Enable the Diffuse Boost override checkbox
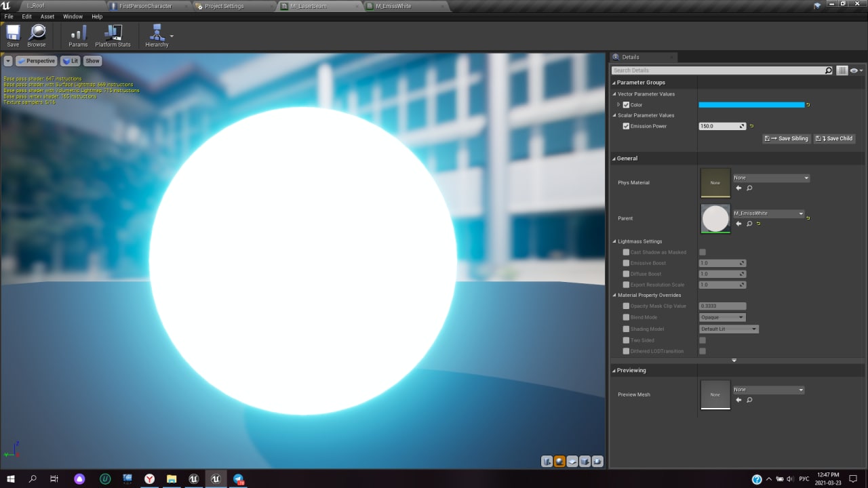Image resolution: width=868 pixels, height=488 pixels. [626, 274]
